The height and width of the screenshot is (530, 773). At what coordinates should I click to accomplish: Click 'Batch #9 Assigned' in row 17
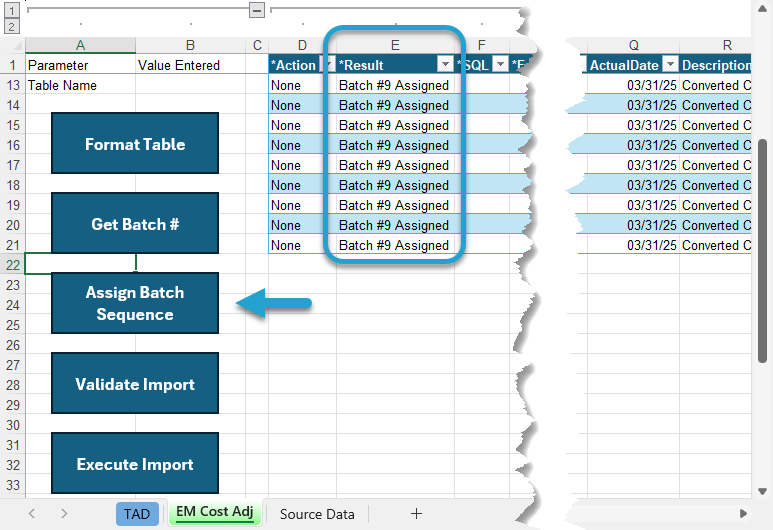point(394,165)
